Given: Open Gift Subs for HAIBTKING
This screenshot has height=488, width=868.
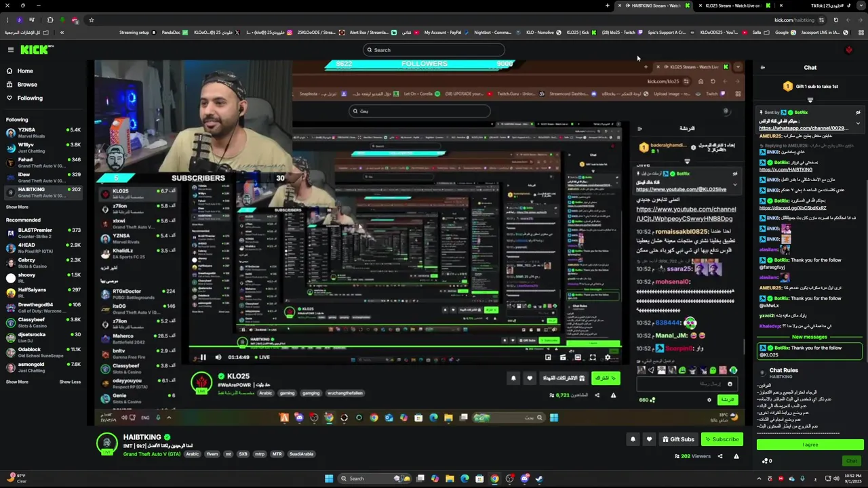Looking at the screenshot, I should point(677,439).
